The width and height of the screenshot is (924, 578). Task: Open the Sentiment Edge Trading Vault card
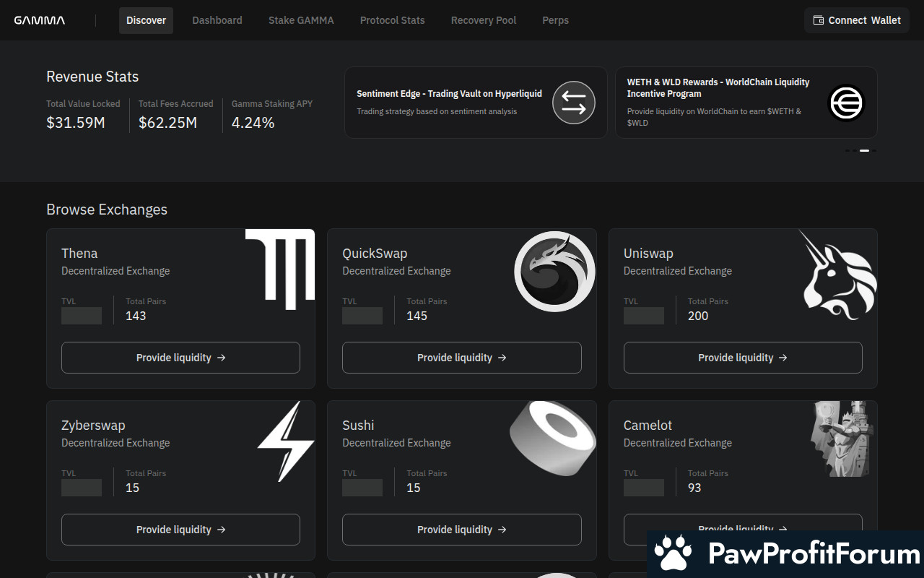tap(476, 103)
